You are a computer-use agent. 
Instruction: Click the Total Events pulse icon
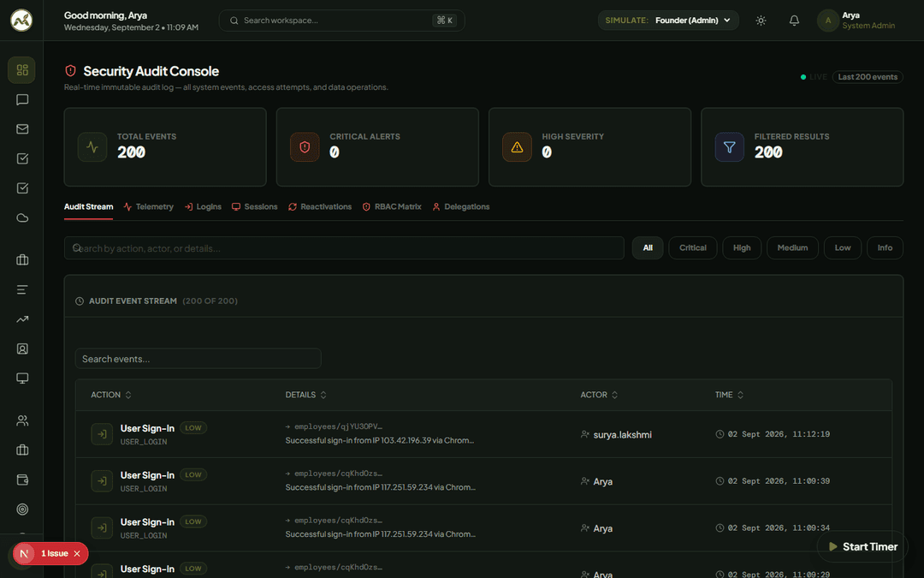[x=92, y=147]
